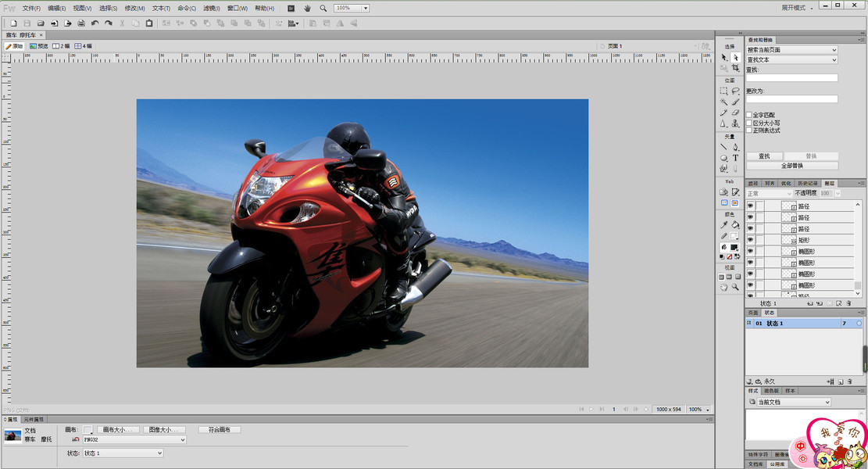Select the Lasso tool
868x469 pixels.
click(x=735, y=91)
